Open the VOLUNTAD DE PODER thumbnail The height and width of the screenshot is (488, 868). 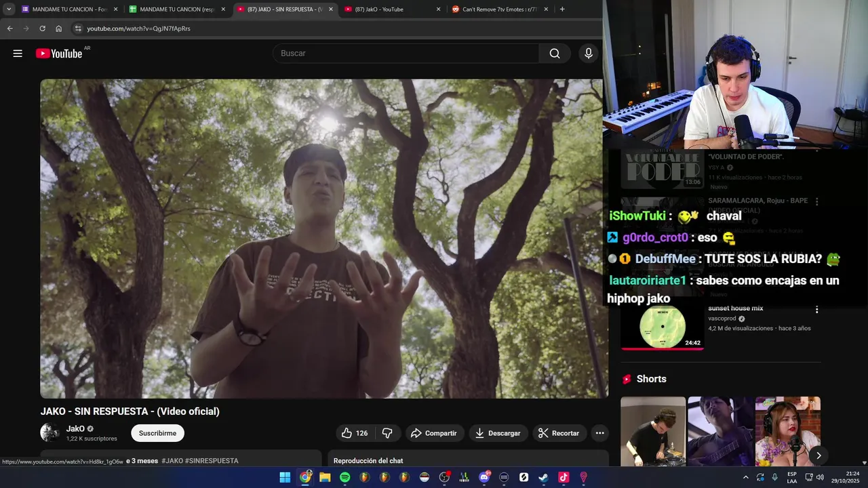[x=662, y=169]
